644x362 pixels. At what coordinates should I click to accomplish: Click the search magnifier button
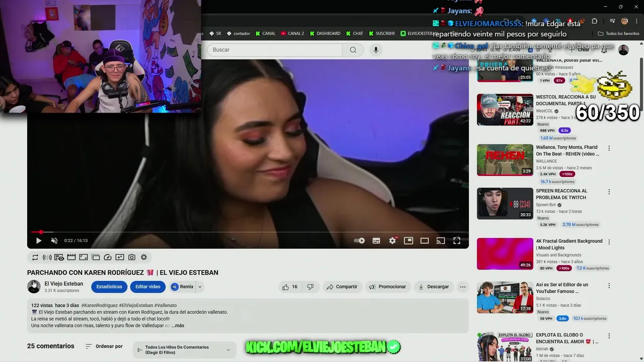tap(353, 50)
